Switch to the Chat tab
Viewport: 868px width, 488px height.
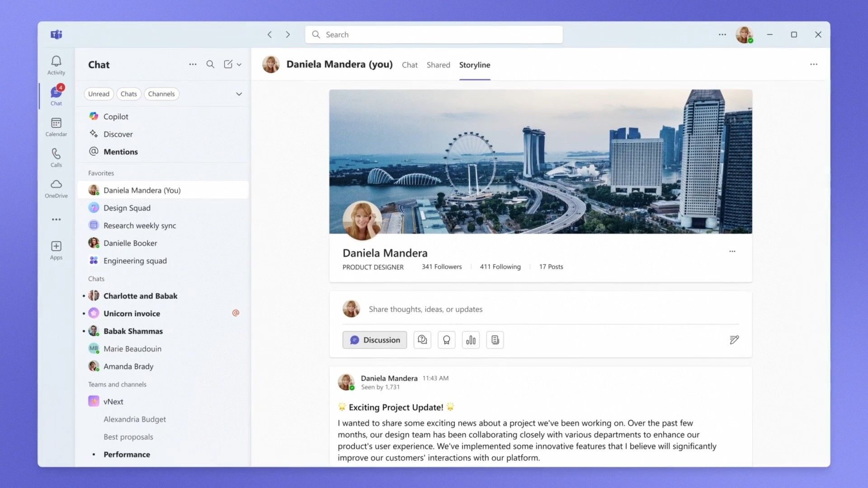(x=409, y=64)
